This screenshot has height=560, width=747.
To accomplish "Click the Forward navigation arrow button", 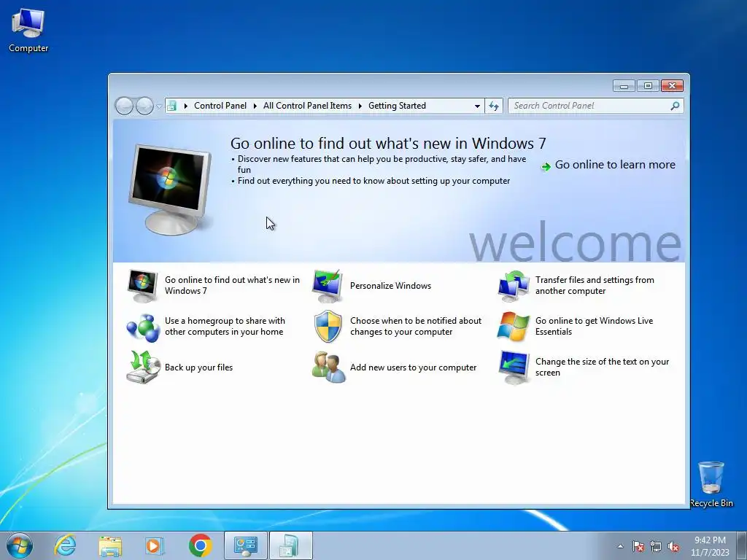I will click(144, 106).
